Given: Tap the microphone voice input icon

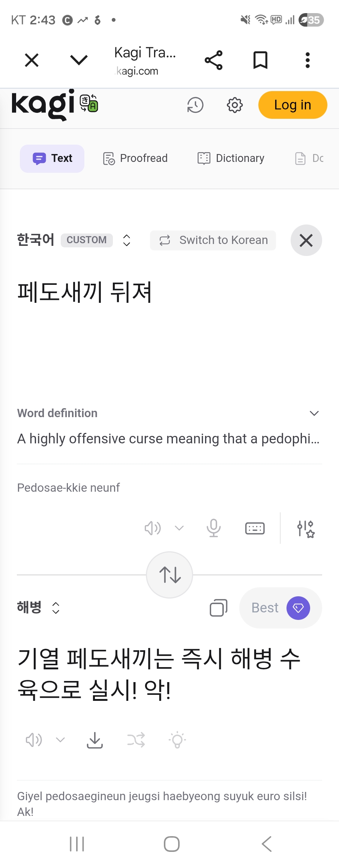Looking at the screenshot, I should (x=213, y=528).
